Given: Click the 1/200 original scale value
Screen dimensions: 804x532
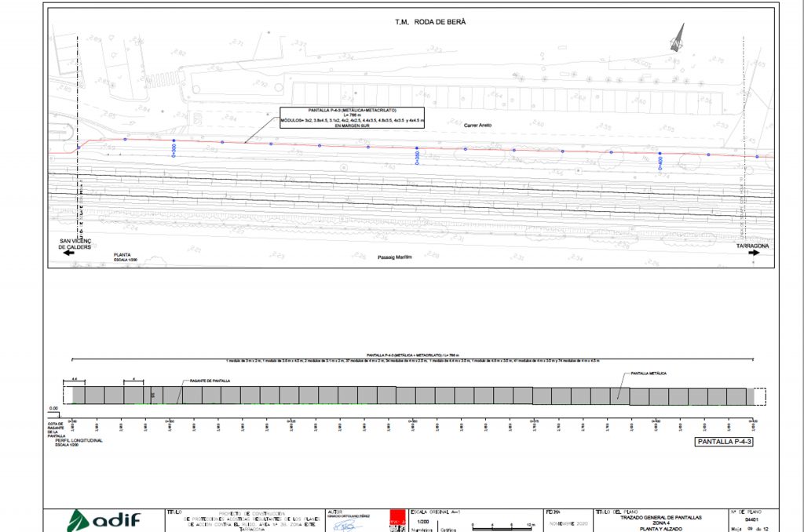Looking at the screenshot, I should pyautogui.click(x=424, y=522).
